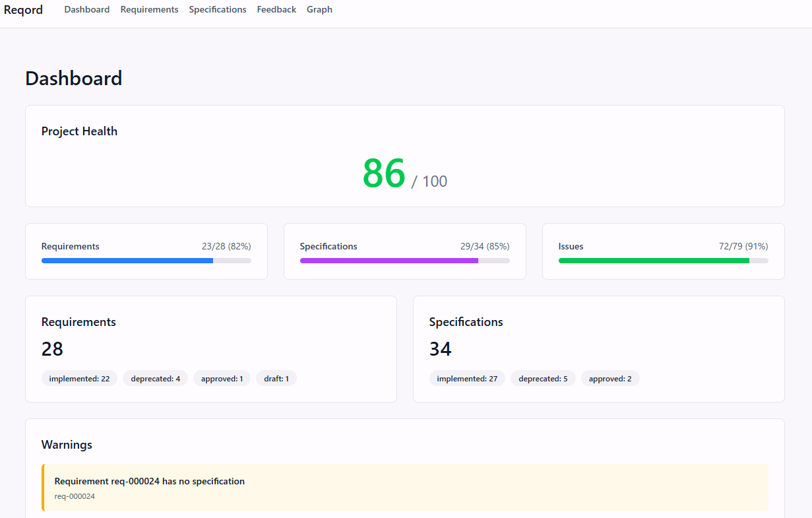Click the req-000024 warning link
This screenshot has width=812, height=518.
pyautogui.click(x=75, y=496)
